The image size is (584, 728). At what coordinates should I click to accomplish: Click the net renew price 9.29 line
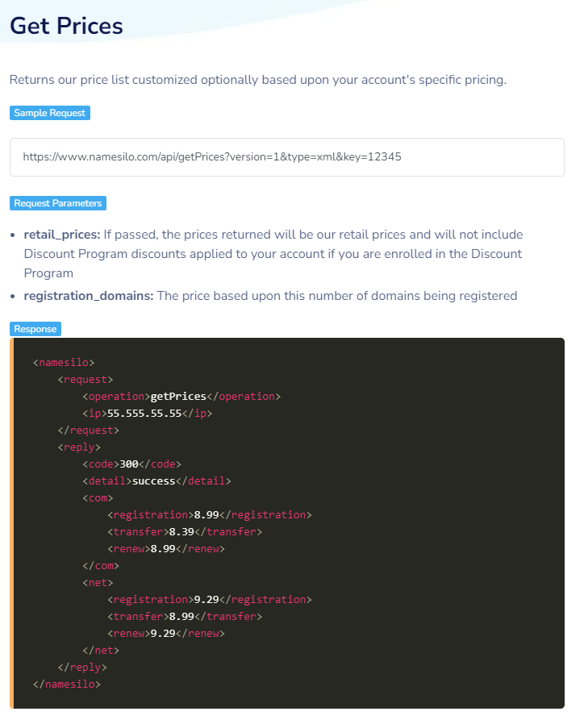[166, 634]
